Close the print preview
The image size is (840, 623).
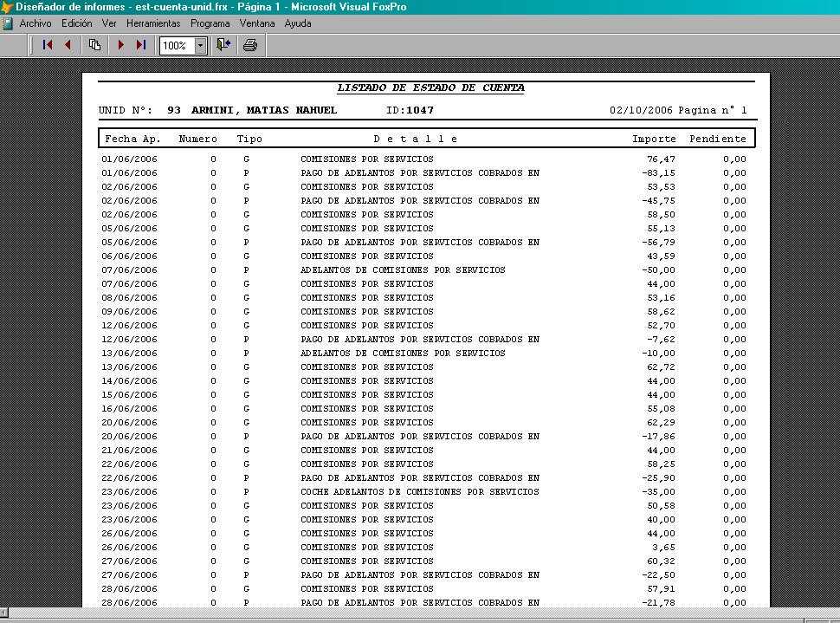click(223, 45)
